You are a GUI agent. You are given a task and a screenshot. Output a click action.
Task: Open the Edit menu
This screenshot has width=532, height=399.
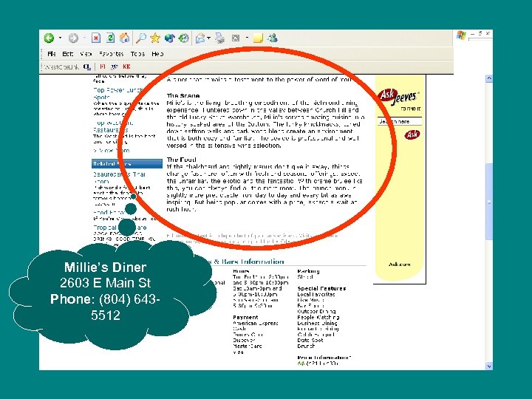[67, 54]
